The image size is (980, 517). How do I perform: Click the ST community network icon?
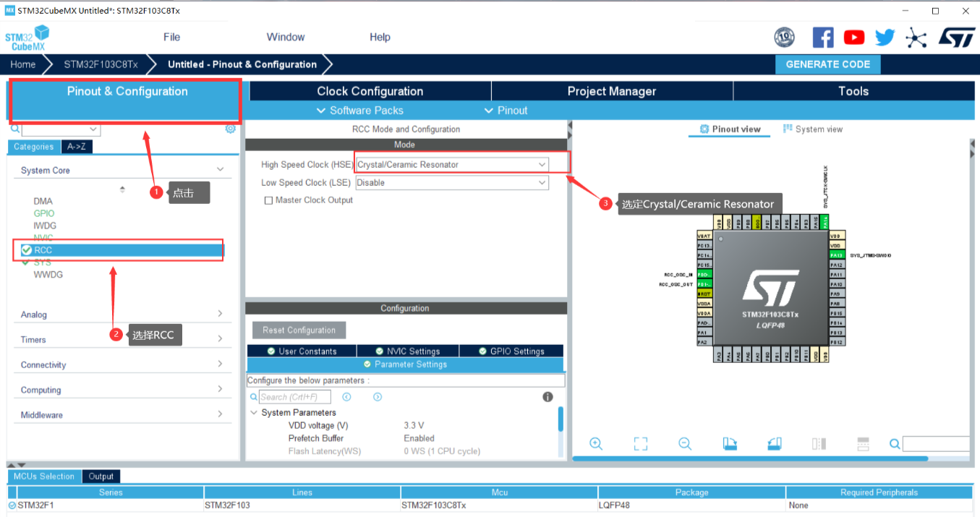tap(916, 37)
